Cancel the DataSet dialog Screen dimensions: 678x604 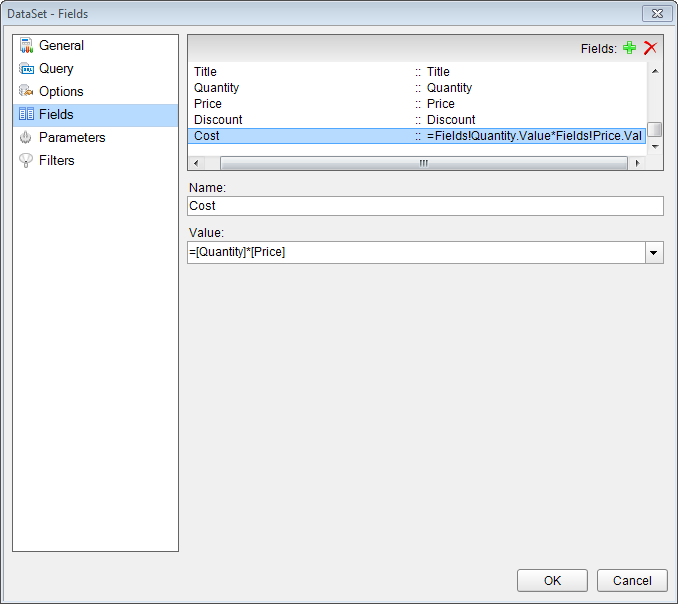pyautogui.click(x=632, y=580)
